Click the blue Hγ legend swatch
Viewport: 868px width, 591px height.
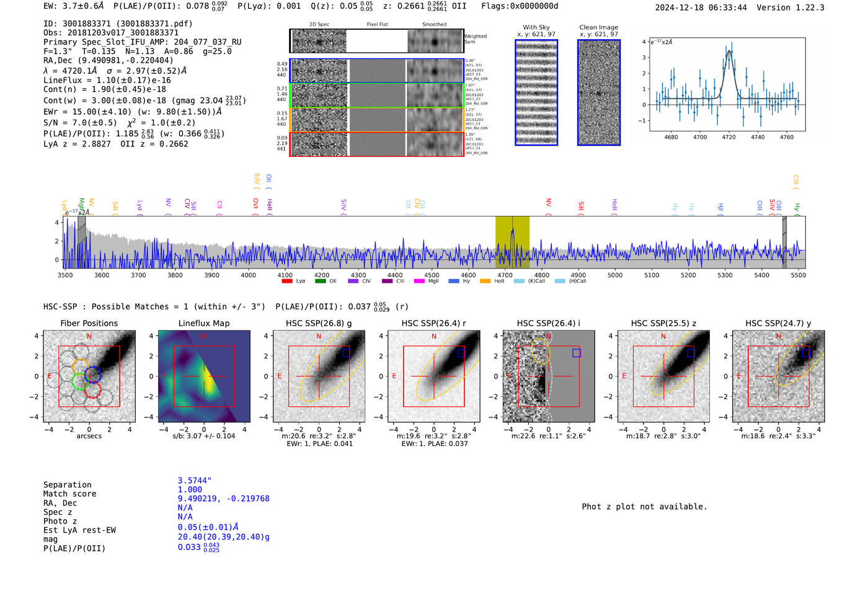[x=454, y=282]
